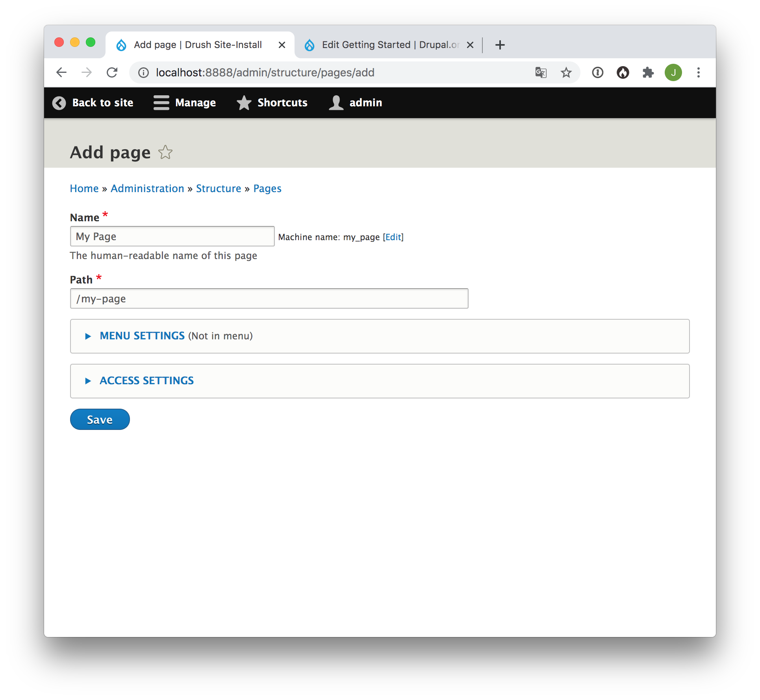Viewport: 760px width, 700px height.
Task: Open the browser three-dot menu
Action: 699,72
